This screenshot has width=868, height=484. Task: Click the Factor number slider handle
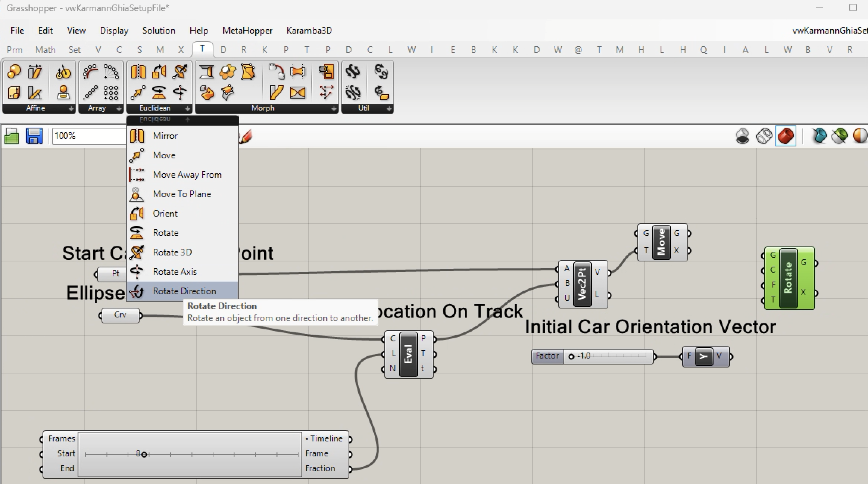pyautogui.click(x=571, y=357)
